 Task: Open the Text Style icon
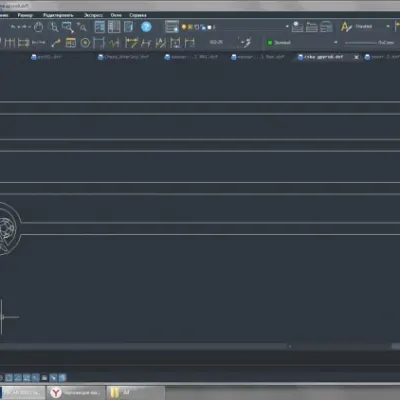(x=346, y=27)
